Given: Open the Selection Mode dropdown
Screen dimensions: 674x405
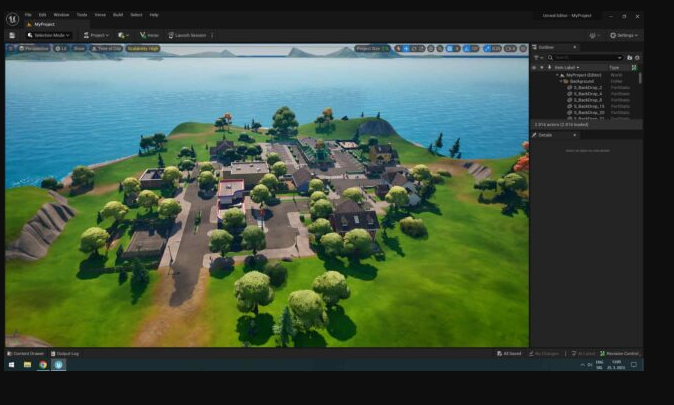Looking at the screenshot, I should [x=48, y=35].
